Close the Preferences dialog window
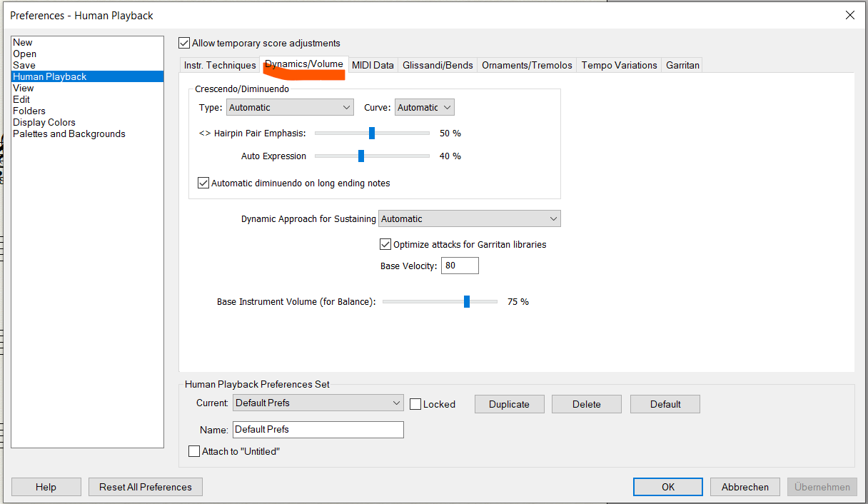The height and width of the screenshot is (504, 868). tap(849, 15)
